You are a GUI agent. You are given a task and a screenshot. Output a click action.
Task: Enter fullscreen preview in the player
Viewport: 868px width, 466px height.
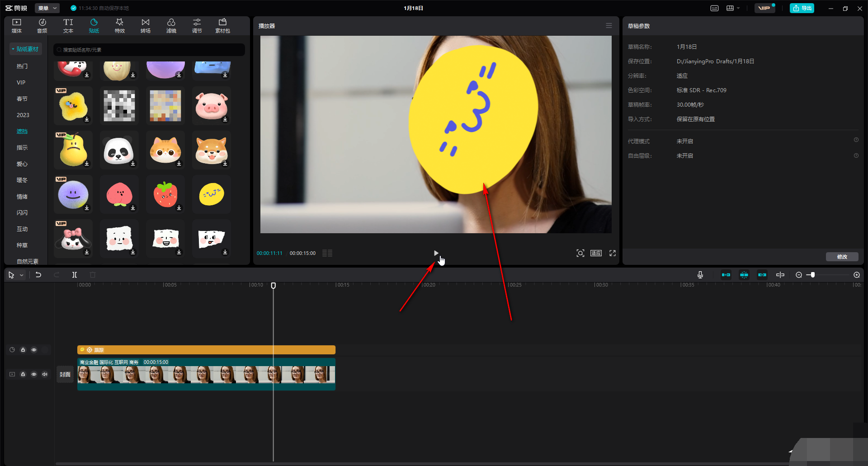pyautogui.click(x=613, y=253)
